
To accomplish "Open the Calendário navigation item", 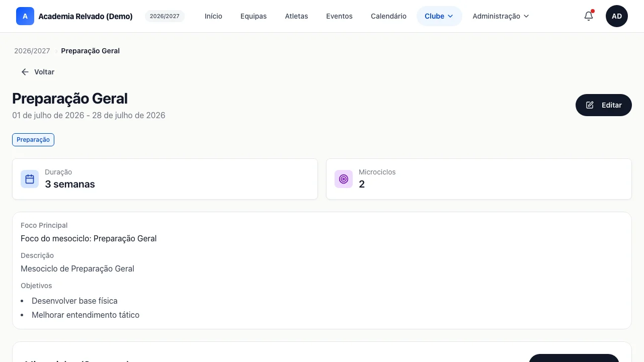I will 388,16.
